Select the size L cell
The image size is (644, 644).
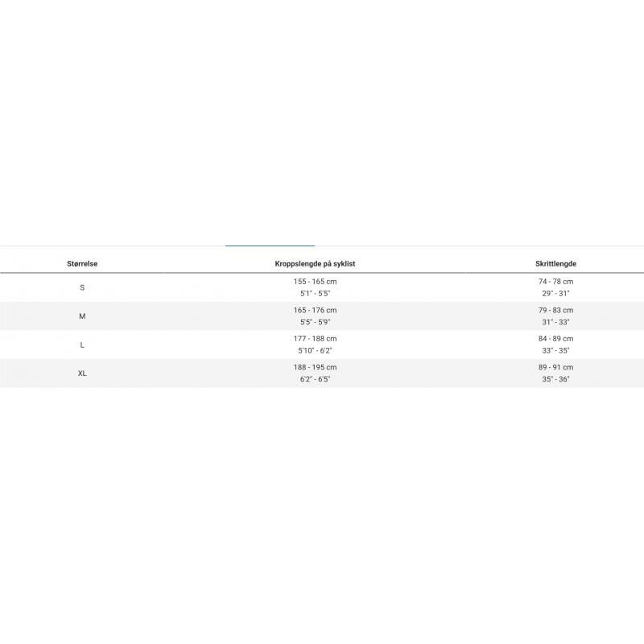click(x=82, y=345)
